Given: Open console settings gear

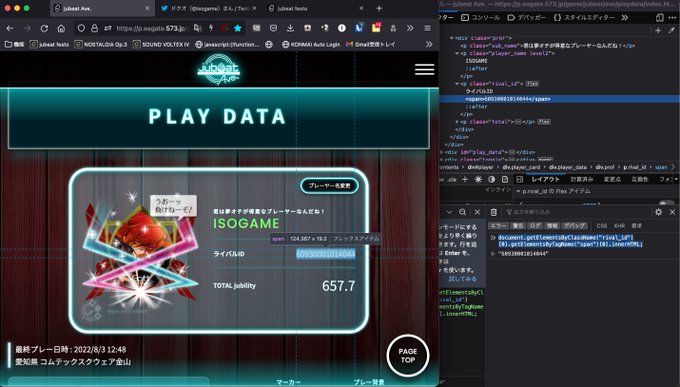Looking at the screenshot, I should 658,212.
